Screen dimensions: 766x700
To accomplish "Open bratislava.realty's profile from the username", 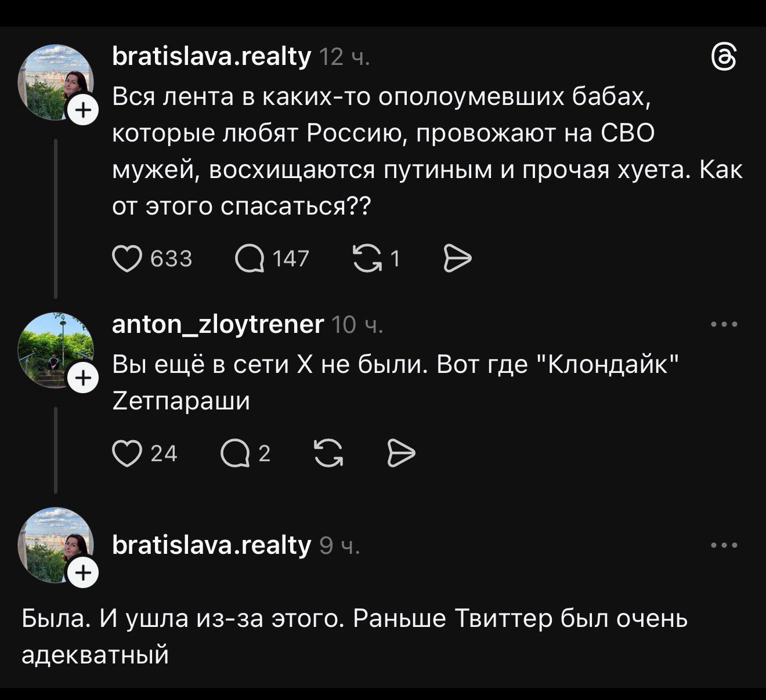I will point(212,56).
